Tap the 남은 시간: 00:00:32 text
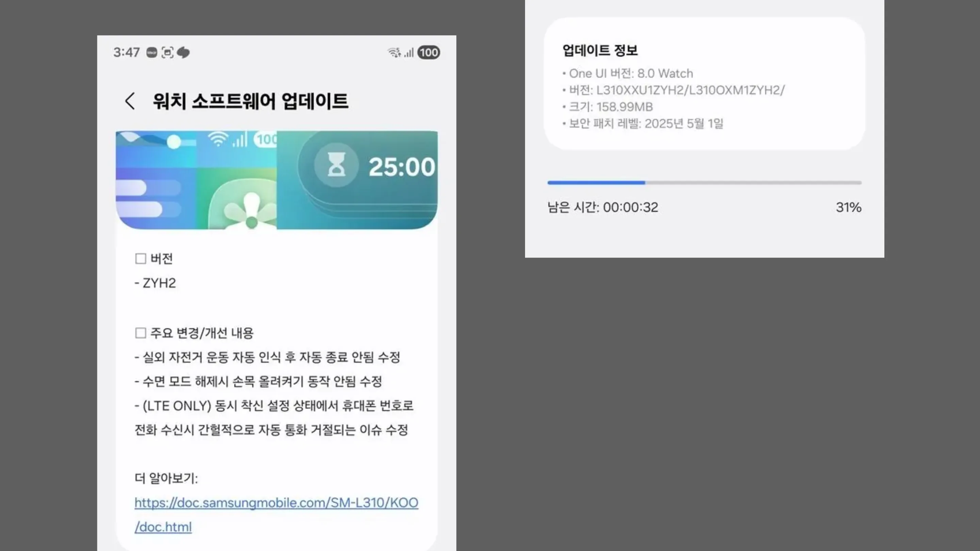The height and width of the screenshot is (551, 980). pyautogui.click(x=603, y=207)
